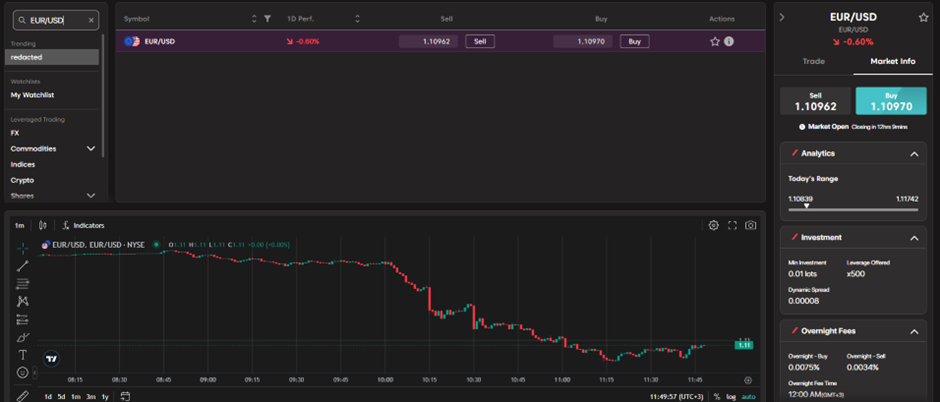The height and width of the screenshot is (402, 940).
Task: Change the candlestick chart style
Action: tap(42, 225)
